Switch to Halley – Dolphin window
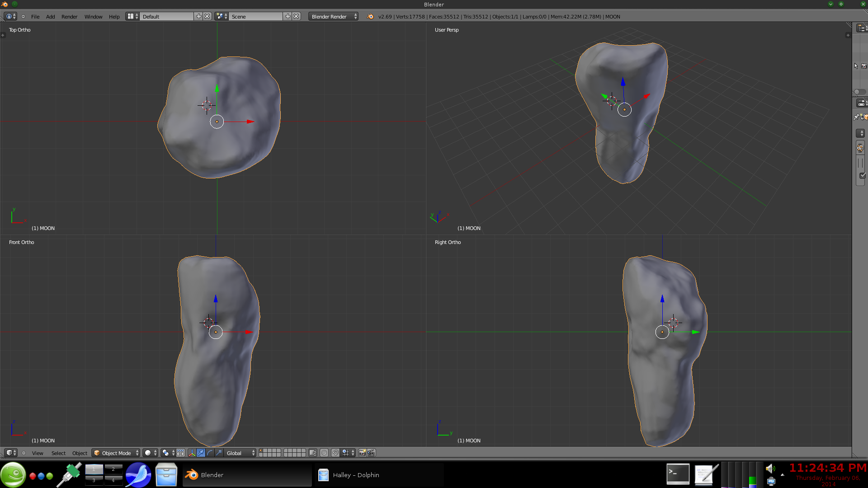Screen dimensions: 868x488 379,475
